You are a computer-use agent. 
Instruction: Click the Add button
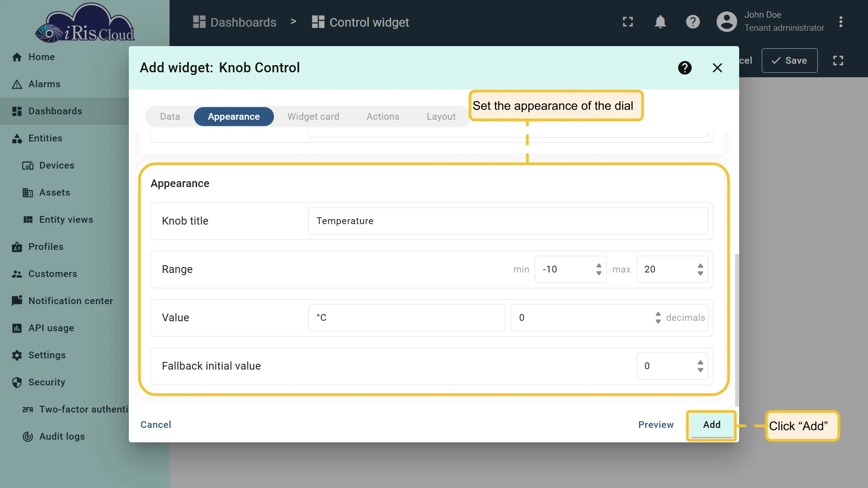pyautogui.click(x=712, y=425)
